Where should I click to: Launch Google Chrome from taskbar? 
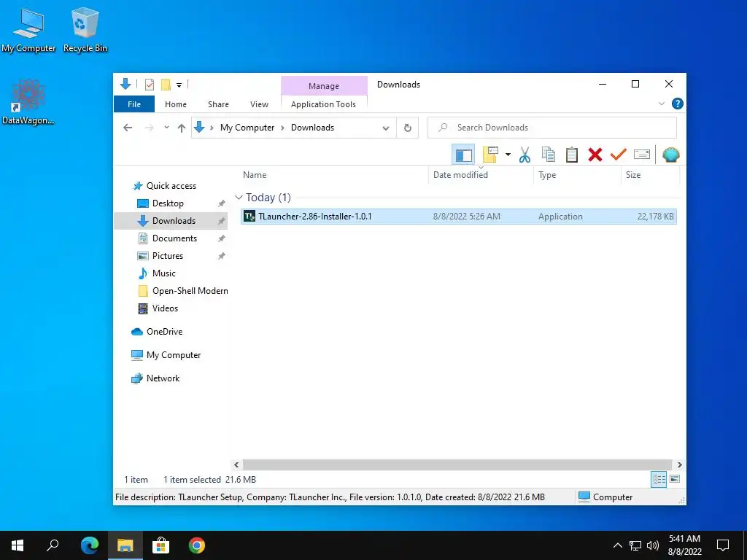[x=197, y=545]
